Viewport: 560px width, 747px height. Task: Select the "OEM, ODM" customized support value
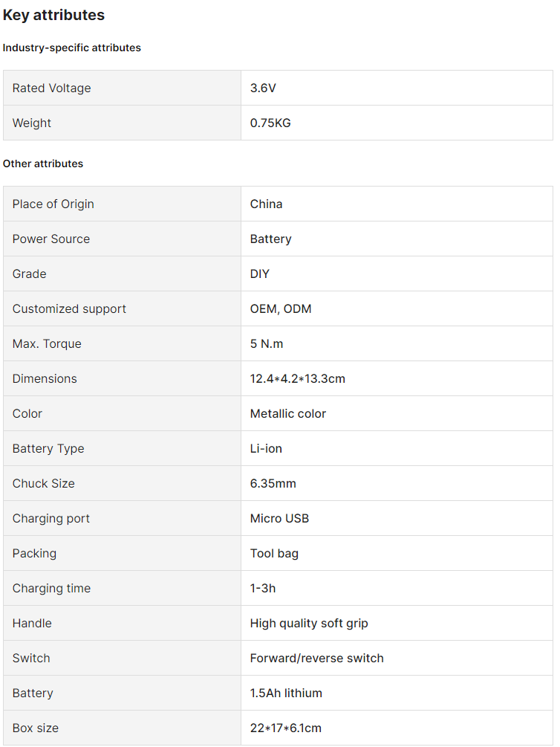click(281, 308)
